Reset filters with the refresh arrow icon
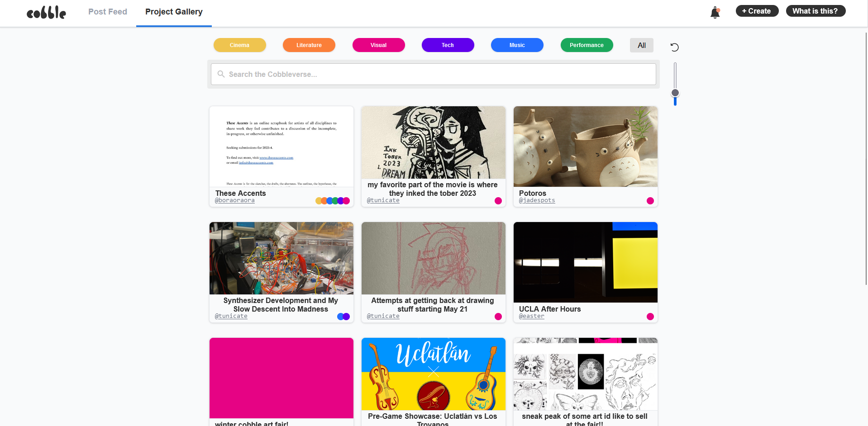The image size is (868, 426). coord(674,47)
